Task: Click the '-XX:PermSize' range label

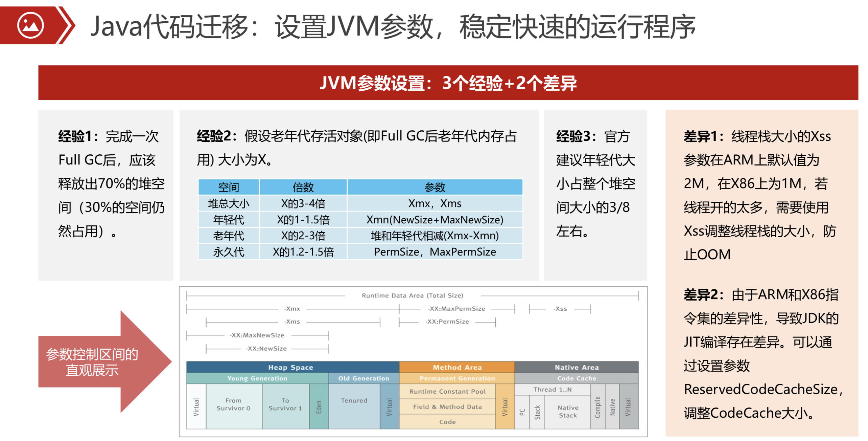Action: [x=447, y=322]
